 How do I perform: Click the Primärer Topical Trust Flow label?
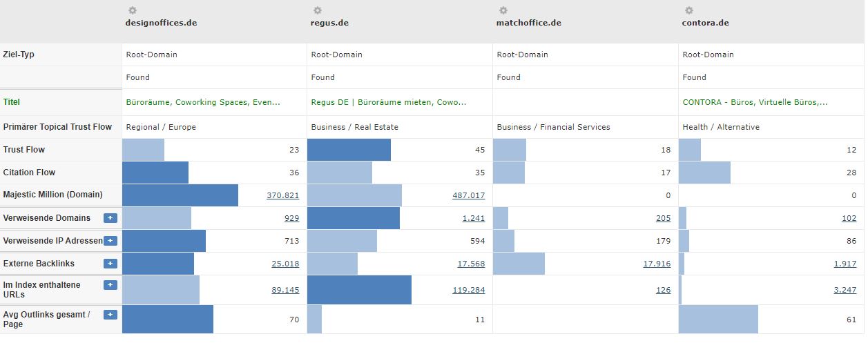click(x=57, y=127)
